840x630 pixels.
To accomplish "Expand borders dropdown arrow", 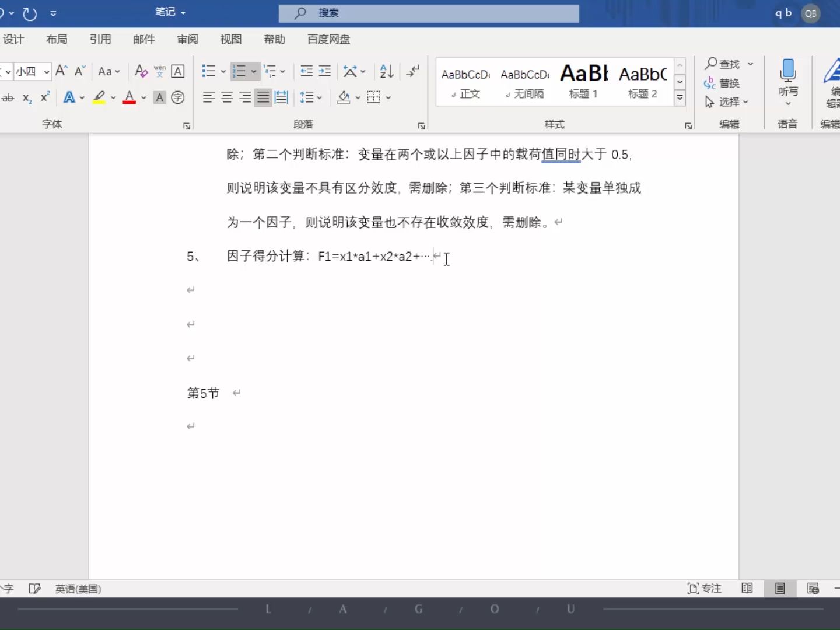I will 388,98.
